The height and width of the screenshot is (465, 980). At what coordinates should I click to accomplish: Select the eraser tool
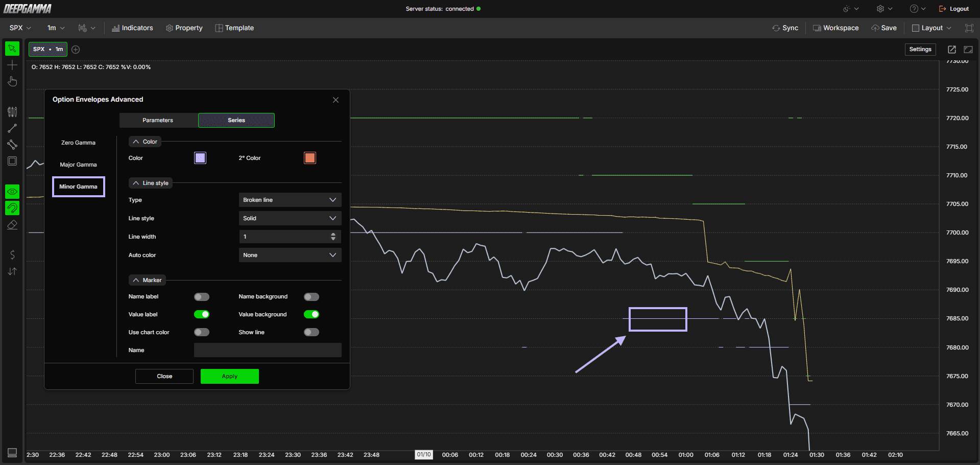12,224
